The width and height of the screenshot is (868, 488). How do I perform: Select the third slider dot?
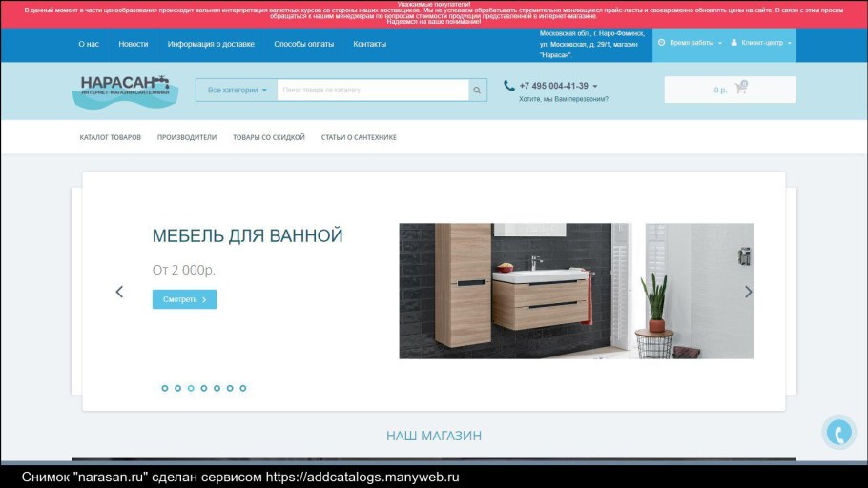(x=191, y=389)
